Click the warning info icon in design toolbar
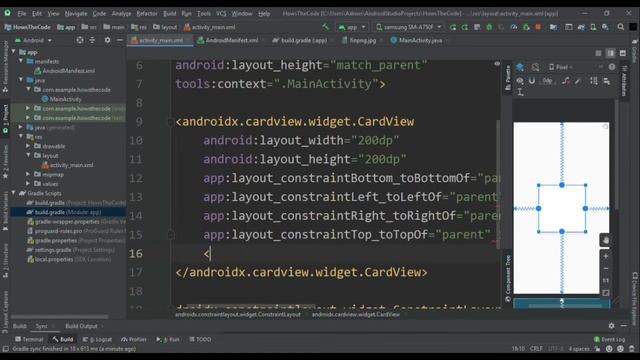Viewport: 640px width, 360px height. pos(611,67)
